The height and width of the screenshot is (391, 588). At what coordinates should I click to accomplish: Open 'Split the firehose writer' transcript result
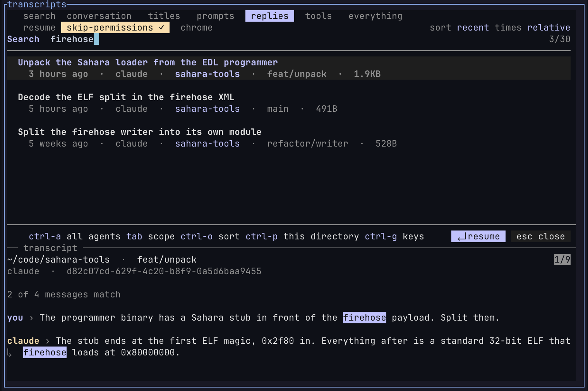289,138
